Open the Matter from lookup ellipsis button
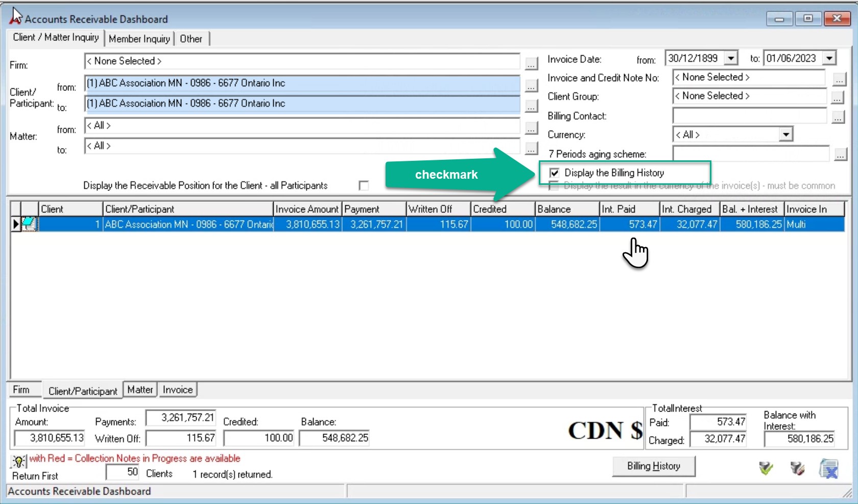The image size is (858, 504). (531, 128)
